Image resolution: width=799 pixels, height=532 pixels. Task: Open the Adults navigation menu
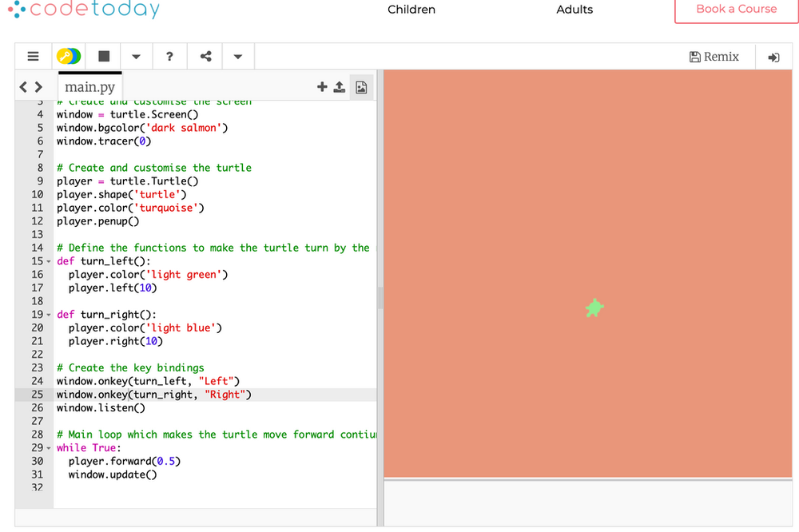point(574,9)
